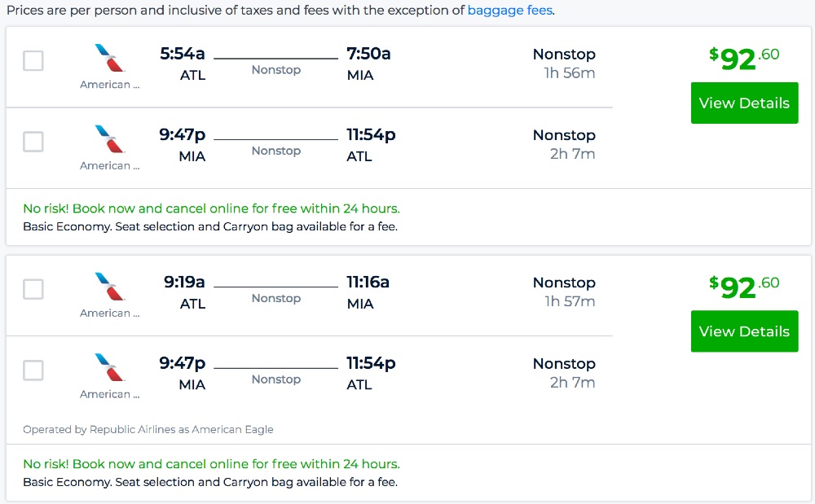Open the baggage fees link
This screenshot has width=815, height=504.
[x=510, y=11]
